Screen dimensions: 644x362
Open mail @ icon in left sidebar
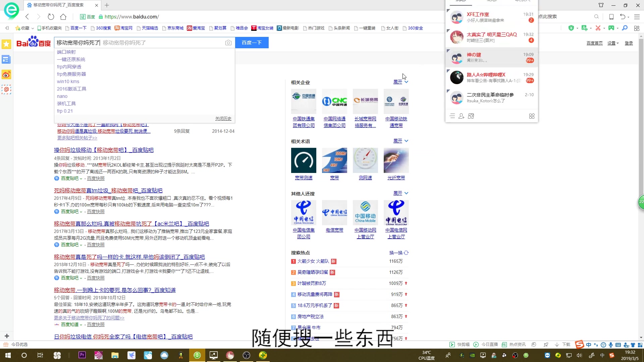pyautogui.click(x=6, y=89)
